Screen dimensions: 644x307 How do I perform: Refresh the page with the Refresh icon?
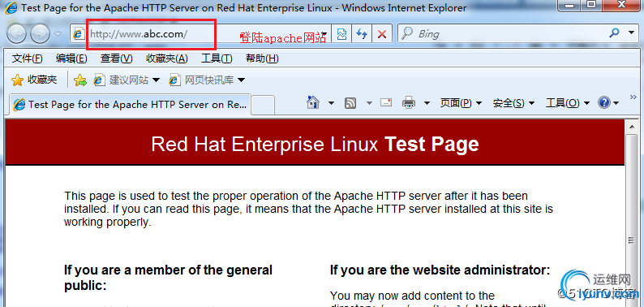click(x=362, y=34)
